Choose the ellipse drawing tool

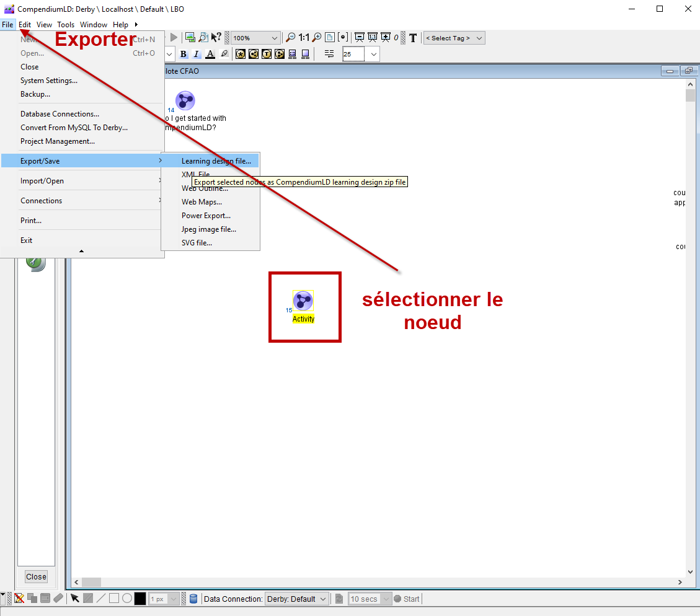[x=126, y=598]
